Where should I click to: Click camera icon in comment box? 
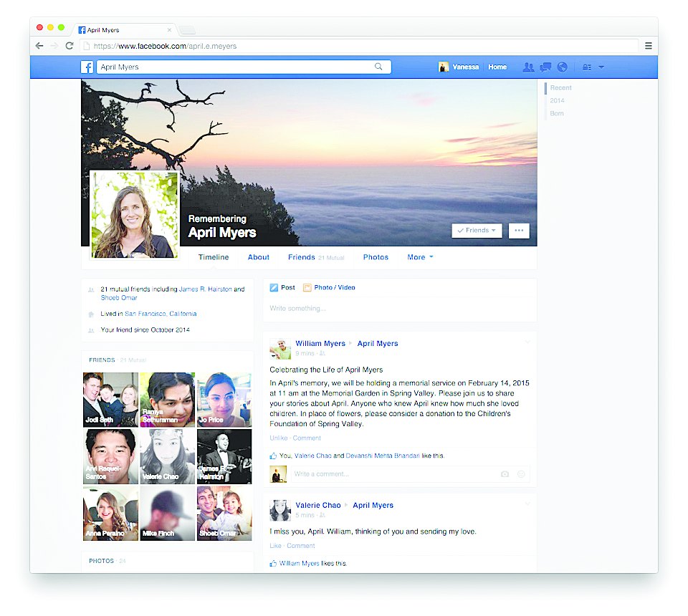click(x=505, y=474)
